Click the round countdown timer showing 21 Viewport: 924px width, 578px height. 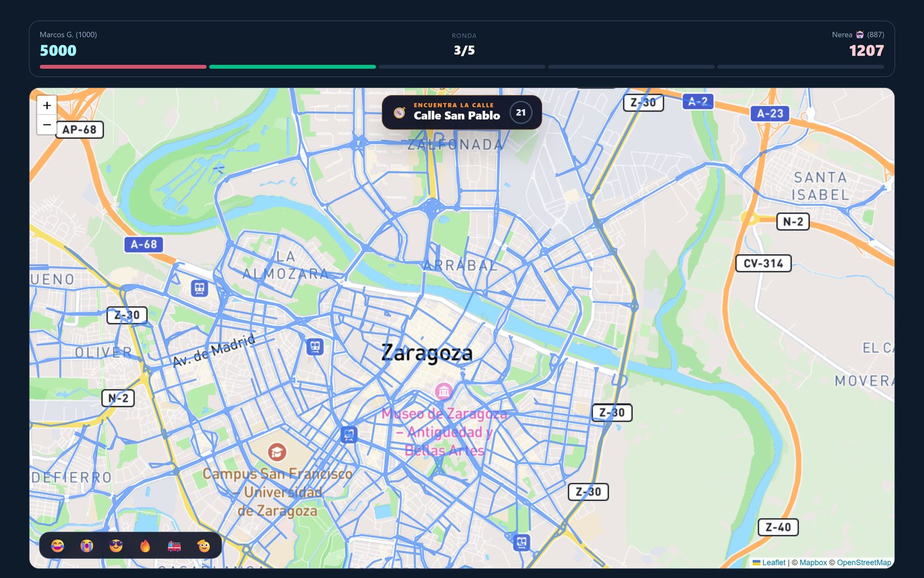point(521,112)
